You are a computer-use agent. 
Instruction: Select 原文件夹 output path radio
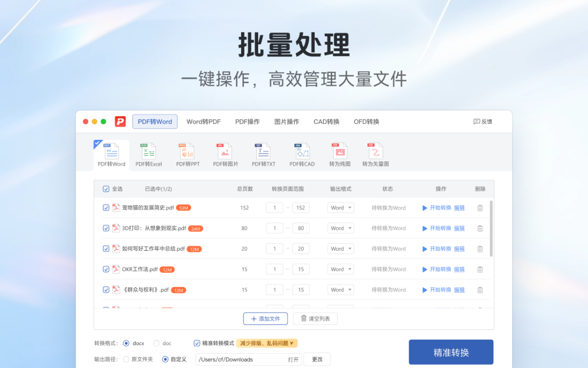pyautogui.click(x=126, y=359)
